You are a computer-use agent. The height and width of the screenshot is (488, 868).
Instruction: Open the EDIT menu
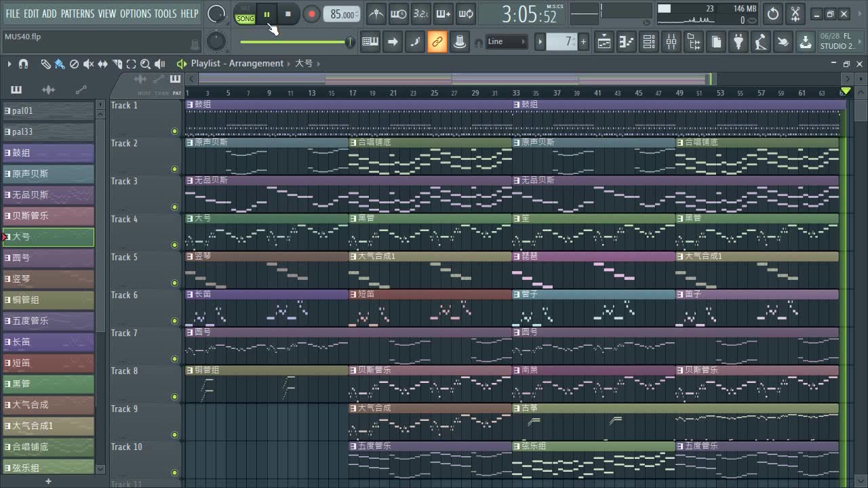31,14
